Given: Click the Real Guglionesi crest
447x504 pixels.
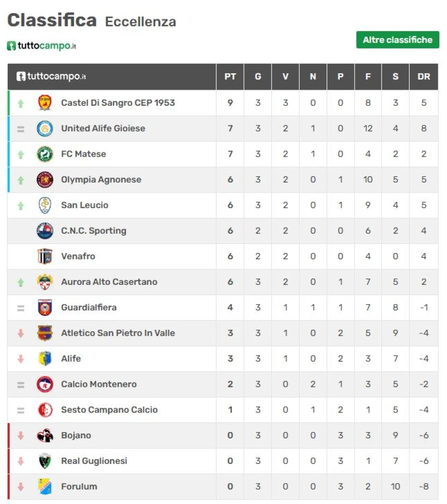Looking at the screenshot, I should coord(45,461).
